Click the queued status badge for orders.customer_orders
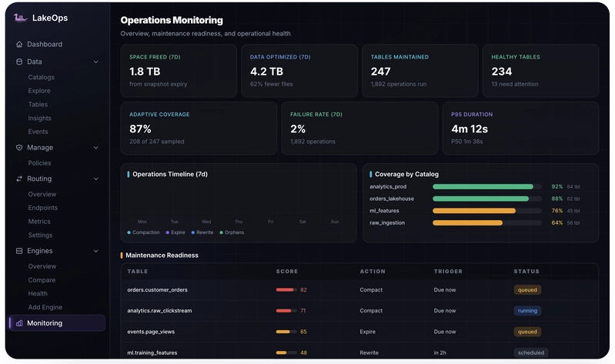This screenshot has width=615, height=364. [x=527, y=290]
